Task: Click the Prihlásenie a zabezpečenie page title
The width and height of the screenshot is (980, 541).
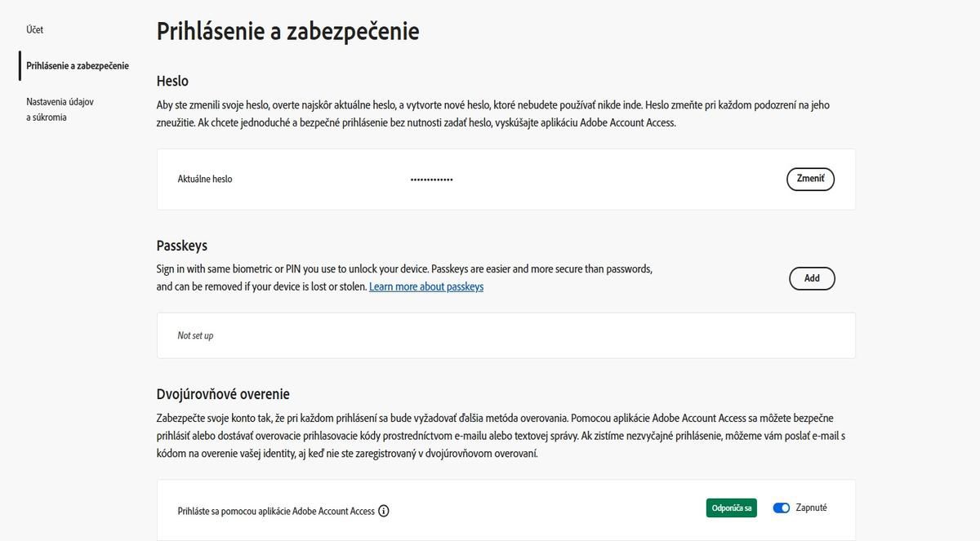Action: pyautogui.click(x=287, y=31)
